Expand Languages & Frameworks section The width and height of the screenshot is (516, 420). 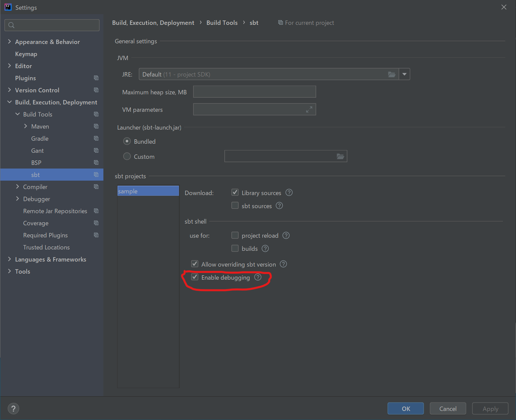coord(9,259)
